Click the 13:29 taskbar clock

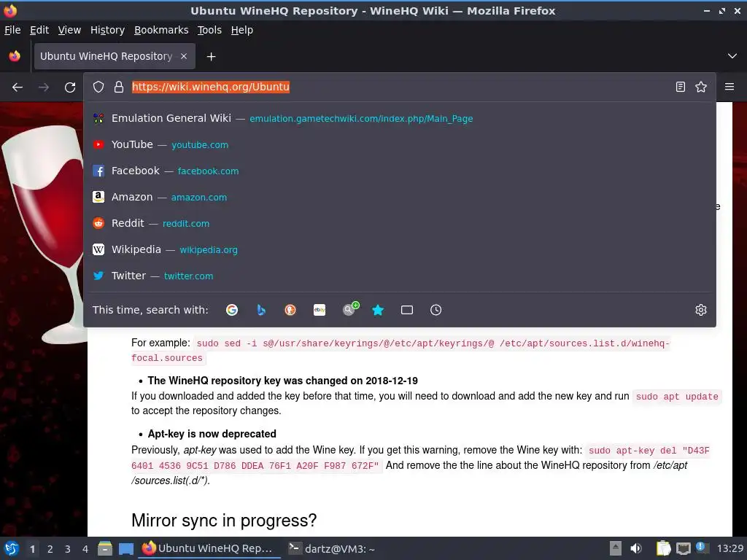[729, 548]
